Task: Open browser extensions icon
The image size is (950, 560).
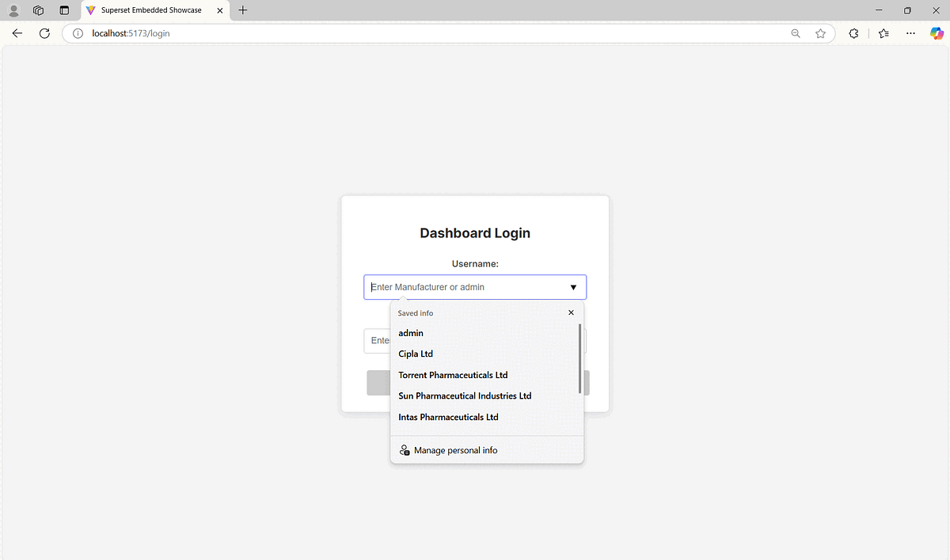Action: coord(853,33)
